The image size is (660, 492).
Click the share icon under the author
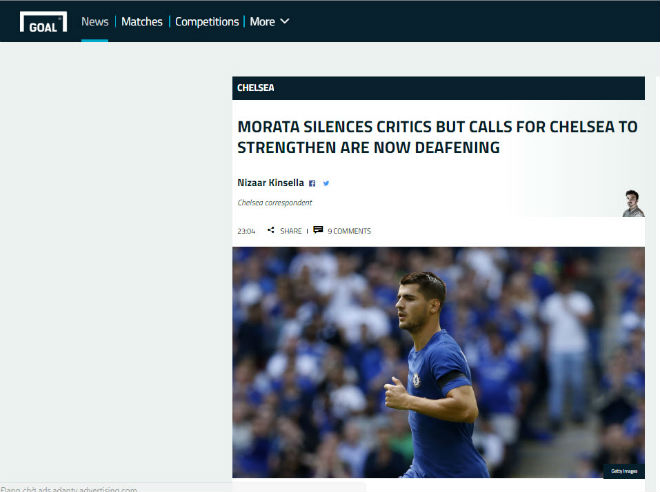[x=271, y=231]
